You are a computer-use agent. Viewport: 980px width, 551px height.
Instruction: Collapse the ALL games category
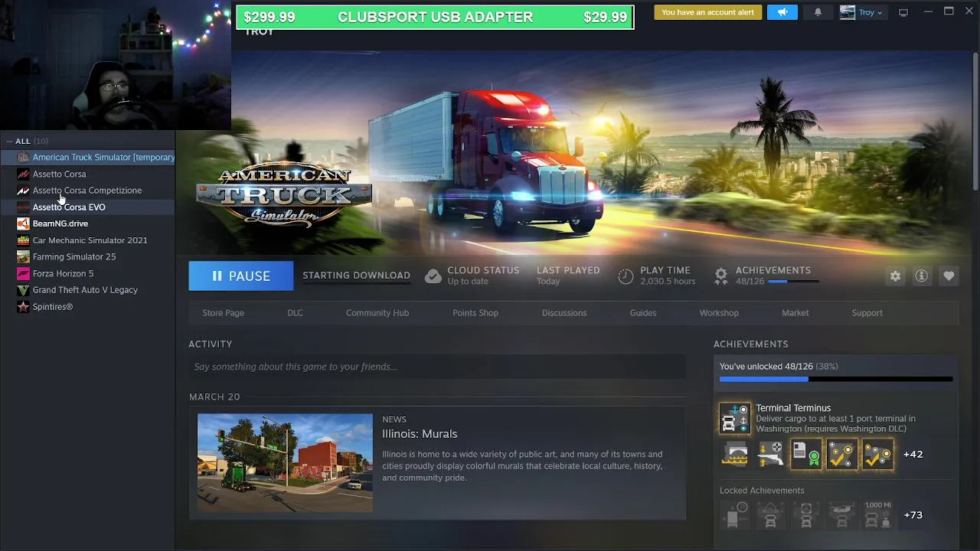click(x=9, y=141)
